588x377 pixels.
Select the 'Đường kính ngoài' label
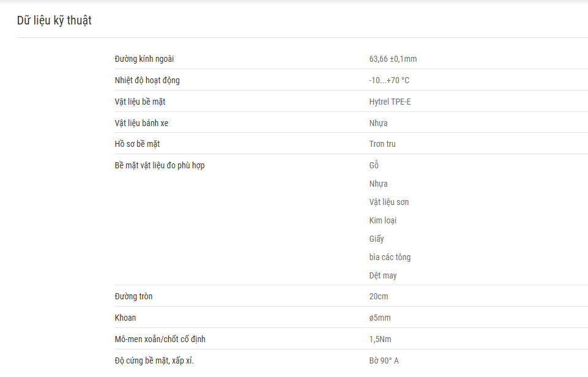pyautogui.click(x=144, y=59)
